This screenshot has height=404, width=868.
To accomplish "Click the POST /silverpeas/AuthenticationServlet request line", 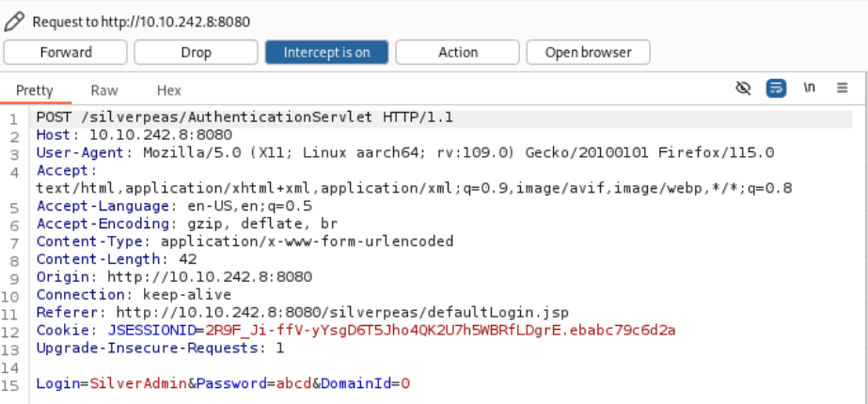I will tap(245, 117).
